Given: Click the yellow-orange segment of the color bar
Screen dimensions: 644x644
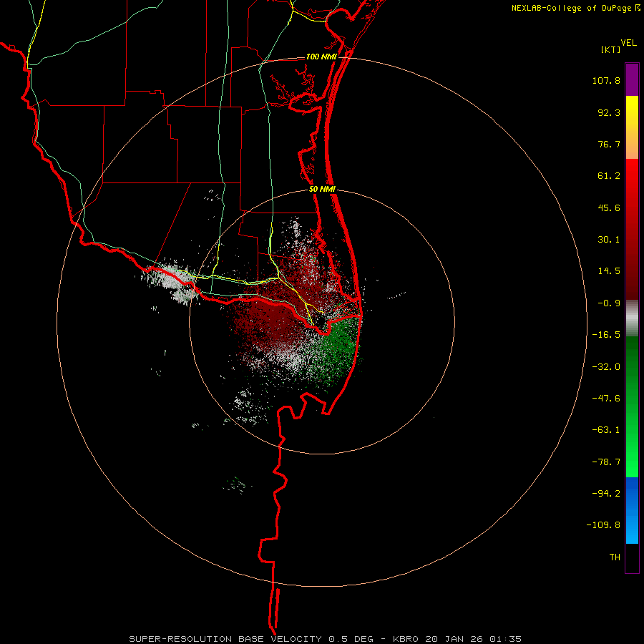Looking at the screenshot, I should point(632,127).
